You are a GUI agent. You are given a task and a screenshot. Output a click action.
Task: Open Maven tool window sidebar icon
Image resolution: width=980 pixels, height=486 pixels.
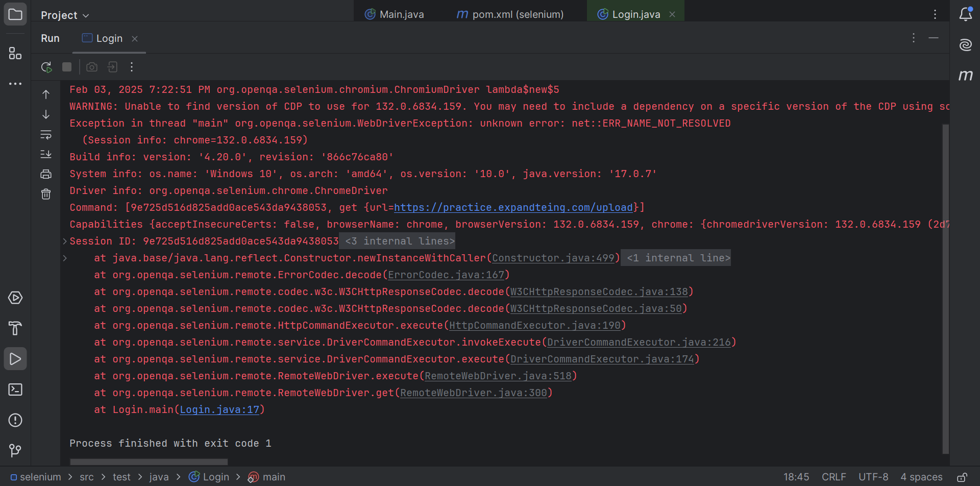(965, 76)
